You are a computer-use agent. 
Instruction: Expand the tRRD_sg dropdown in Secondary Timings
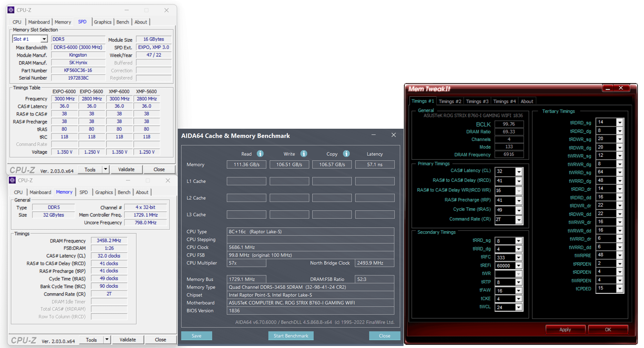click(519, 241)
